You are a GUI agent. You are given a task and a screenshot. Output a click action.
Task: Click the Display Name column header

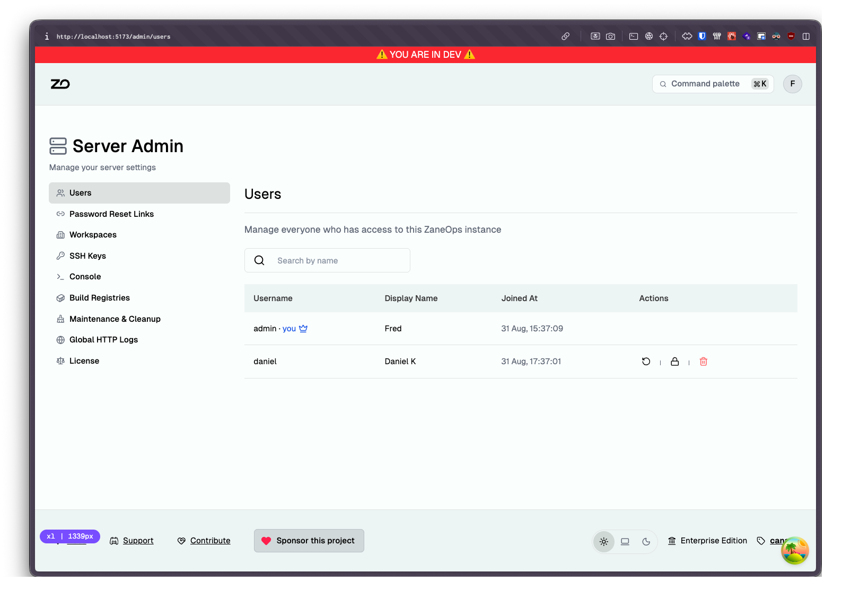pyautogui.click(x=411, y=298)
